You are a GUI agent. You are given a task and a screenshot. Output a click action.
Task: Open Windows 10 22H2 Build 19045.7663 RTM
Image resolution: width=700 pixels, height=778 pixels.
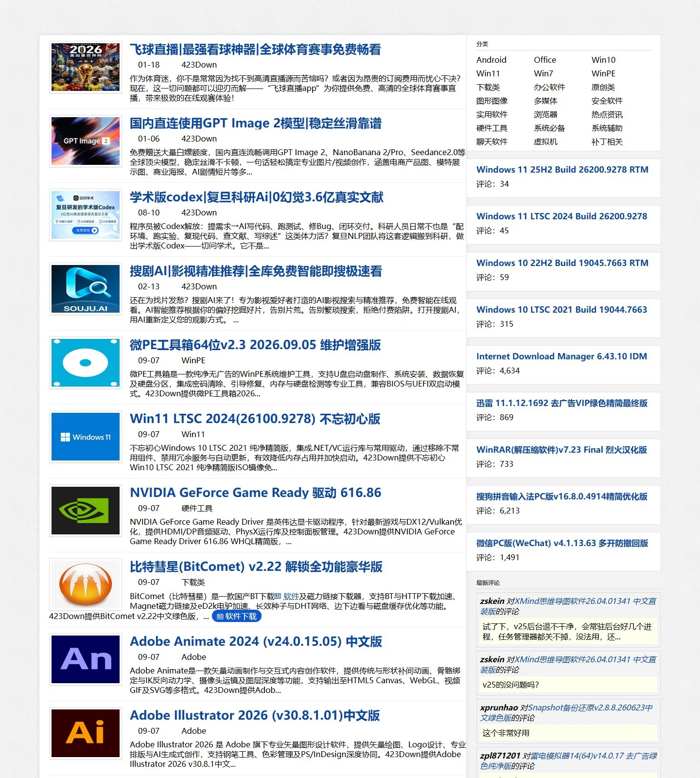[x=562, y=263]
